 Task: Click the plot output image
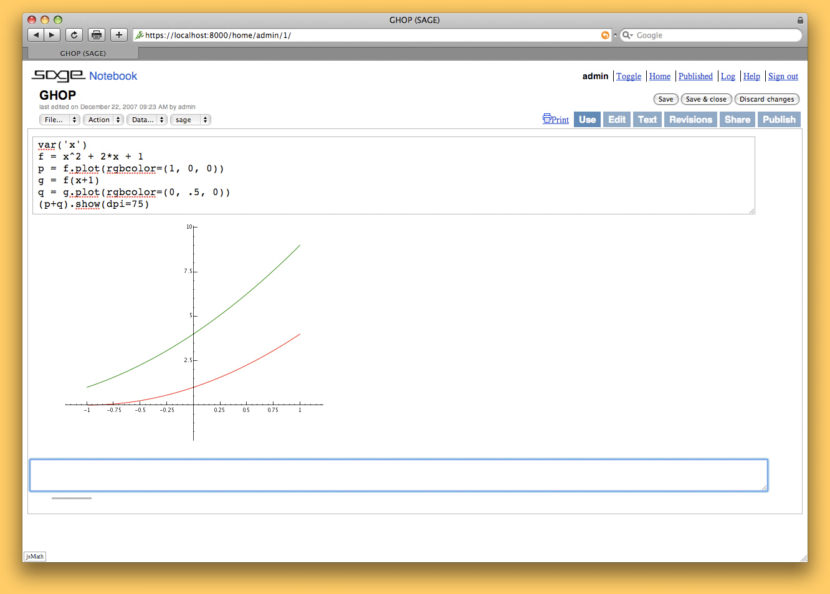pyautogui.click(x=194, y=332)
